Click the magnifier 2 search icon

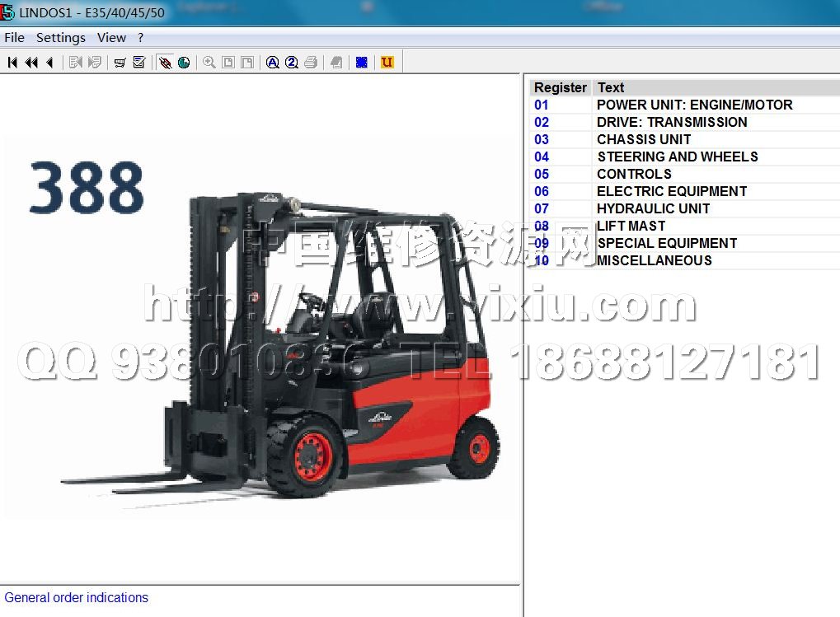292,63
